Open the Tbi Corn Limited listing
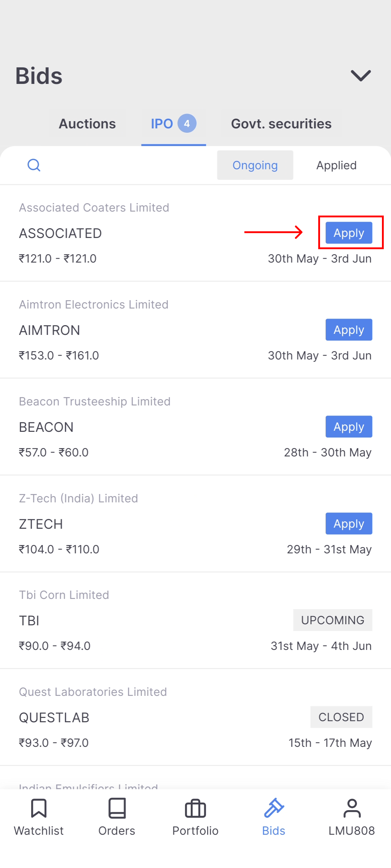The height and width of the screenshot is (868, 391). coord(145,620)
